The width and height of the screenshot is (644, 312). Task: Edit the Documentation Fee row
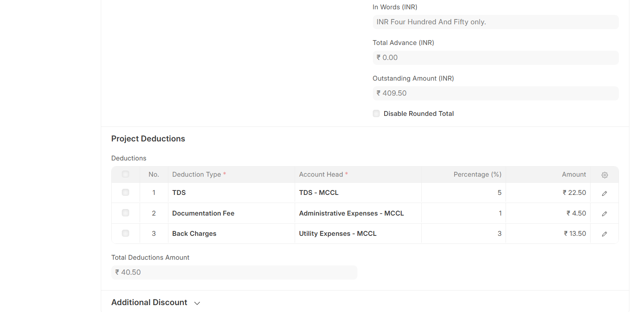click(x=604, y=214)
